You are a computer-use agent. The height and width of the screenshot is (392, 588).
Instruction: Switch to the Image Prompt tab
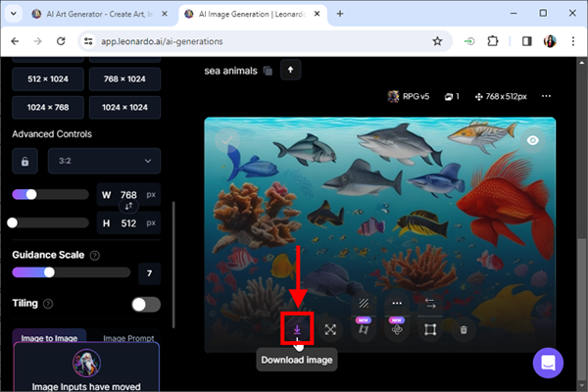(128, 338)
